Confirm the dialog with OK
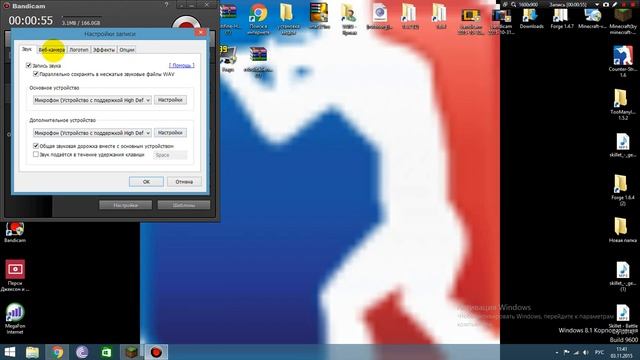 click(x=146, y=182)
